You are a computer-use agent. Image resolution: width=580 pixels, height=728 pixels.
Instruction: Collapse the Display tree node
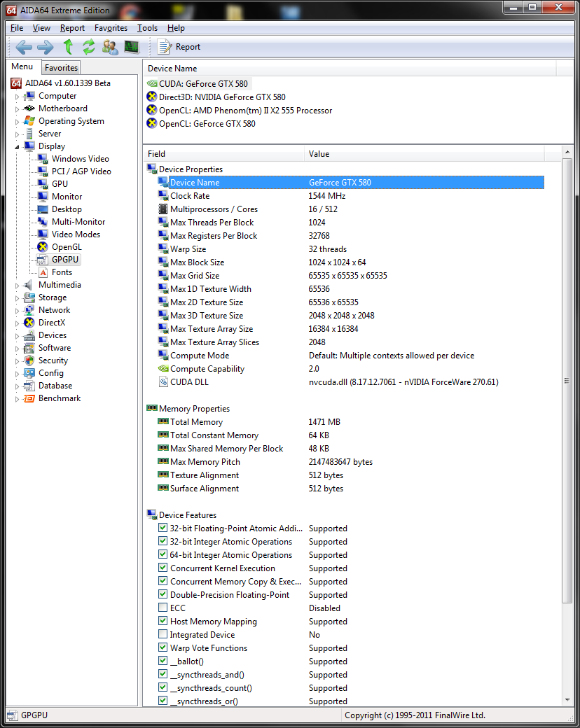click(x=18, y=147)
